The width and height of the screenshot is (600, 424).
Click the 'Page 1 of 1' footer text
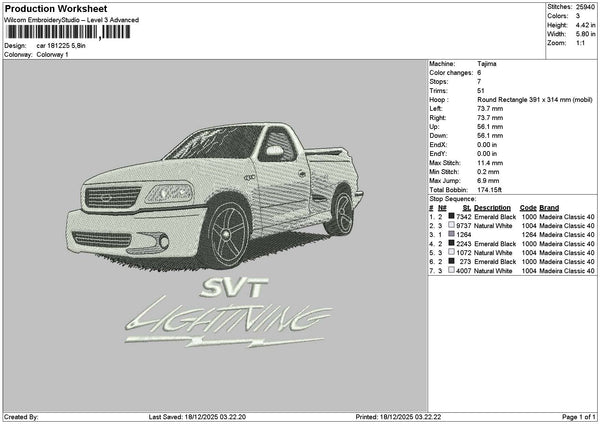tap(579, 417)
